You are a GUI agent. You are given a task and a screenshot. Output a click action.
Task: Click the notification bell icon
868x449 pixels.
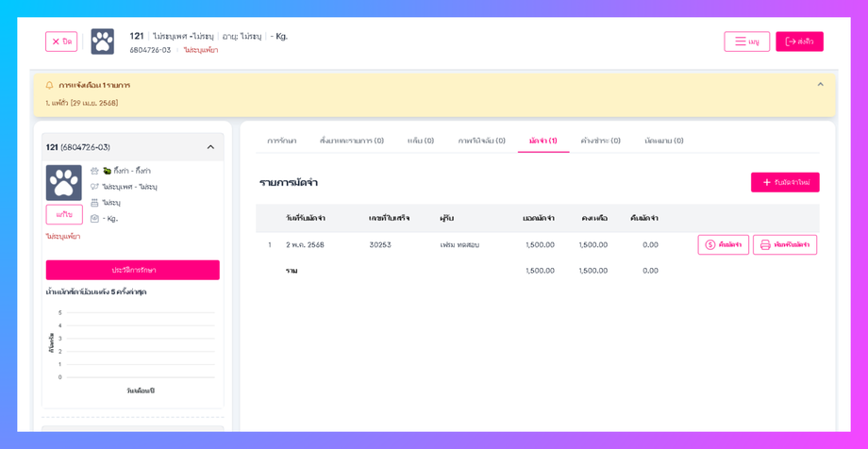(50, 85)
